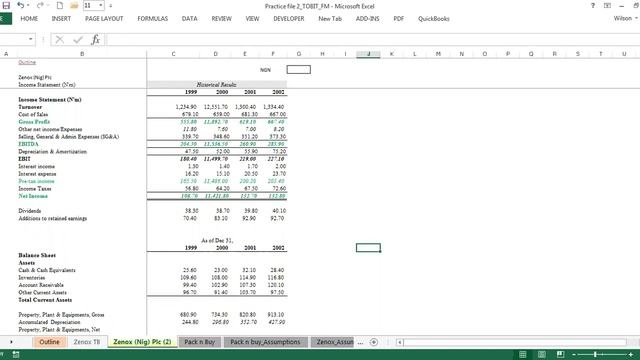640x360 pixels.
Task: Click Ribbon Display Options icon
Action: coord(607,6)
